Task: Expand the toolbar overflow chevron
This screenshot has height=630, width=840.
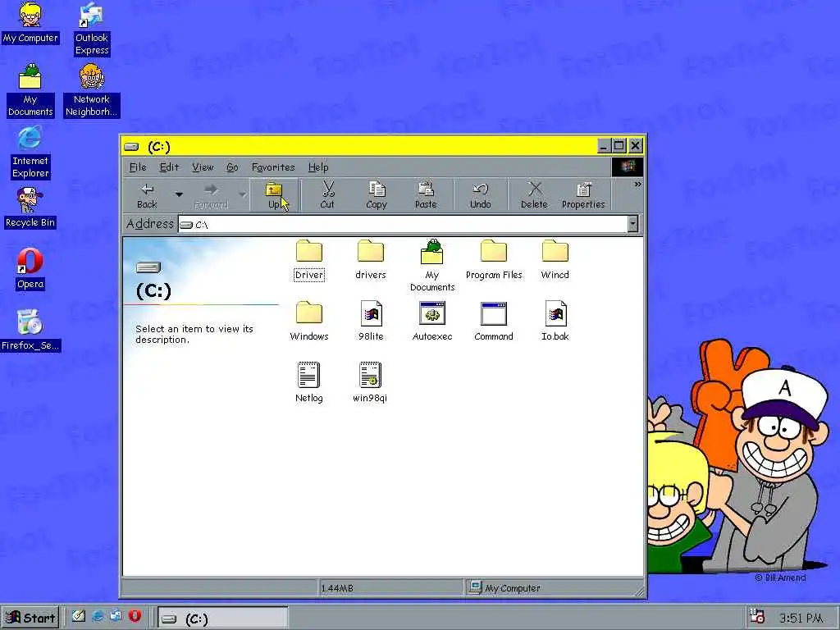Action: (637, 185)
